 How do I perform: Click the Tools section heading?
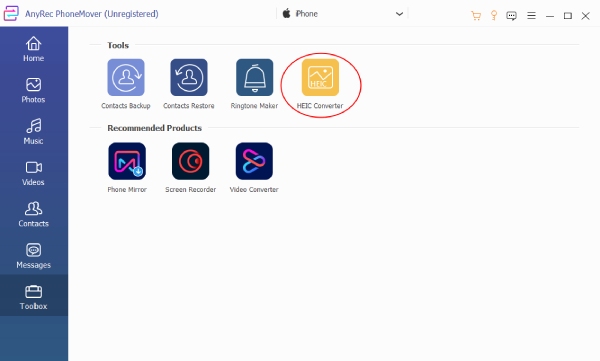coord(118,45)
